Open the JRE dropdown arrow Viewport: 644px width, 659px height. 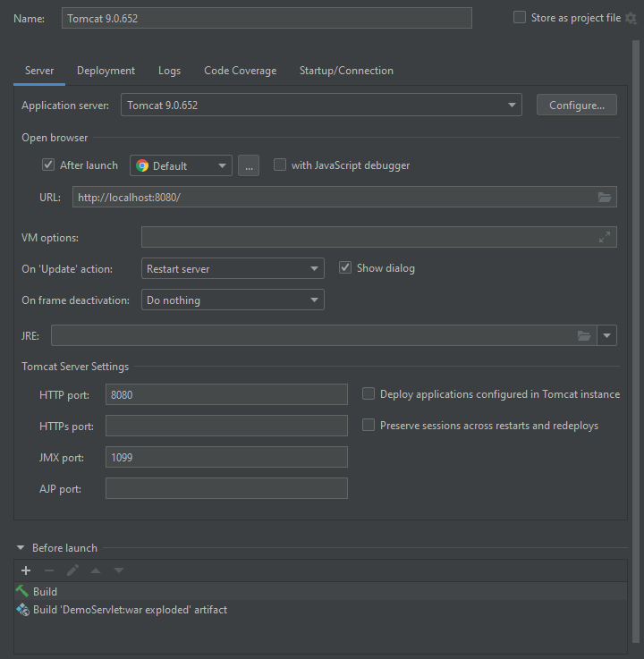pyautogui.click(x=606, y=335)
